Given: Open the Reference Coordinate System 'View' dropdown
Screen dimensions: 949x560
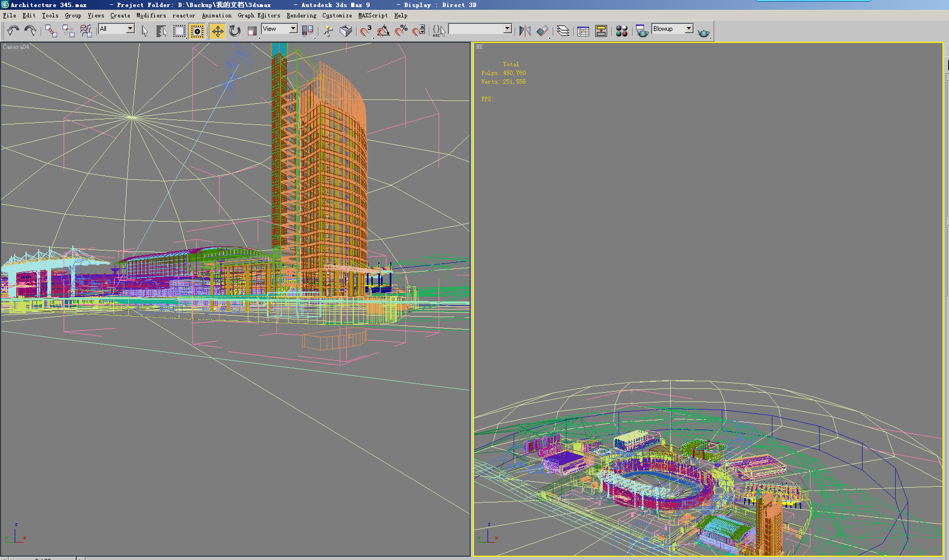Looking at the screenshot, I should (x=279, y=29).
